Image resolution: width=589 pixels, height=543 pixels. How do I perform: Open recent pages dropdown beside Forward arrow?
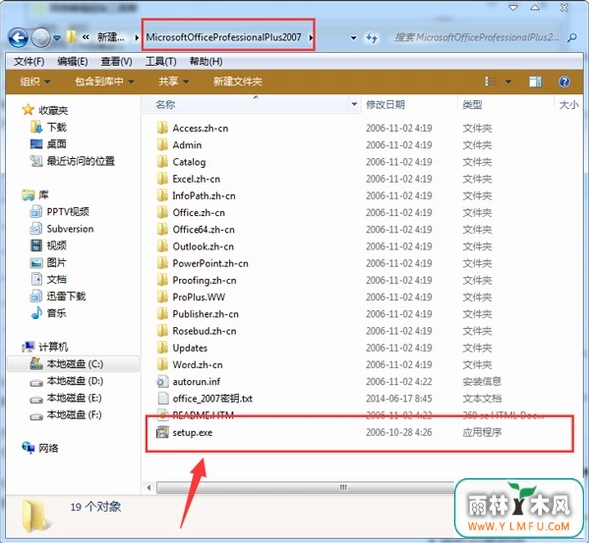click(57, 38)
